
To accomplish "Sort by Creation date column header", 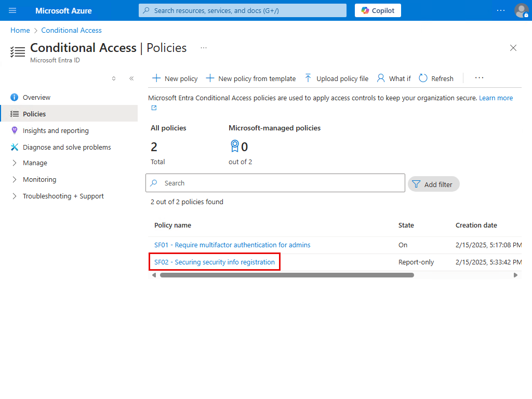I will tap(476, 225).
